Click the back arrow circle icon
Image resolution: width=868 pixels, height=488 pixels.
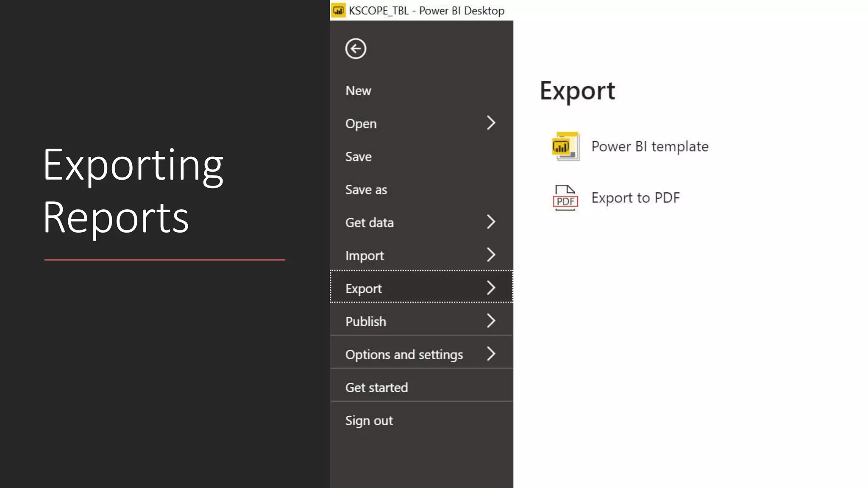[356, 49]
